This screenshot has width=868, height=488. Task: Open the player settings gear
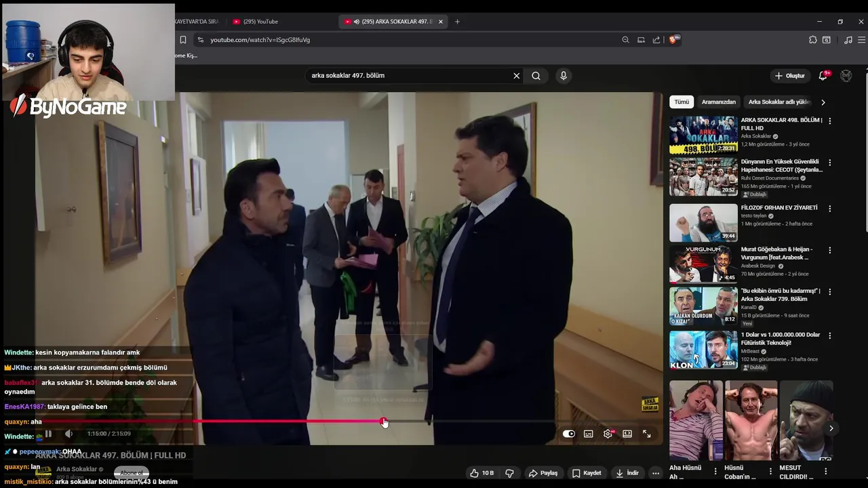click(x=608, y=434)
